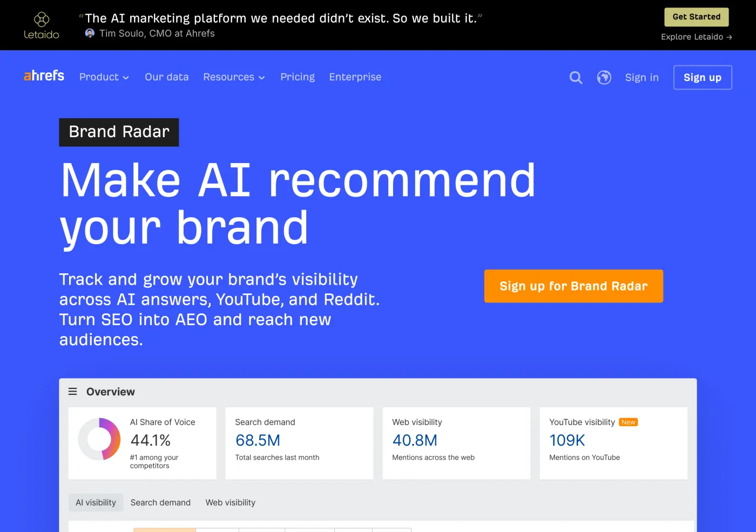Click the banner quote about AI marketing platform
Image resolution: width=756 pixels, height=532 pixels.
280,18
